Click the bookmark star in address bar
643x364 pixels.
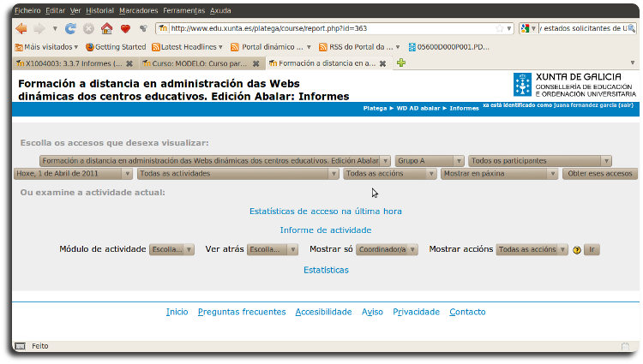coord(500,28)
